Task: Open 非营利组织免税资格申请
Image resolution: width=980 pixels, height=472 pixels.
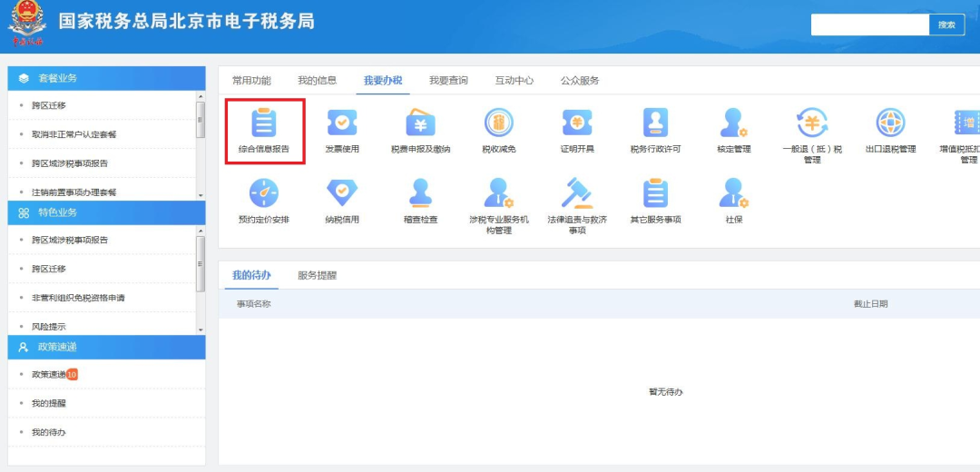Action: pos(78,298)
